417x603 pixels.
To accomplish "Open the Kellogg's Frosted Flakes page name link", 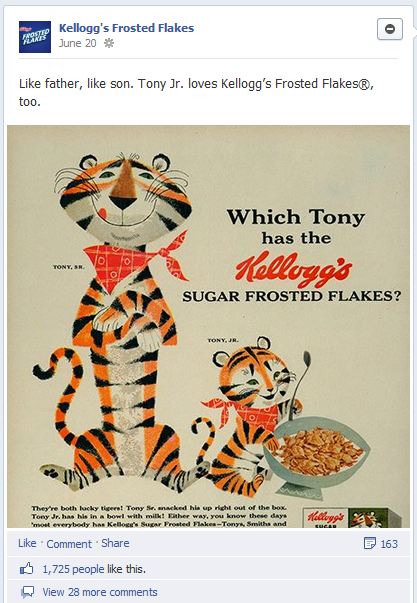I will pos(127,28).
